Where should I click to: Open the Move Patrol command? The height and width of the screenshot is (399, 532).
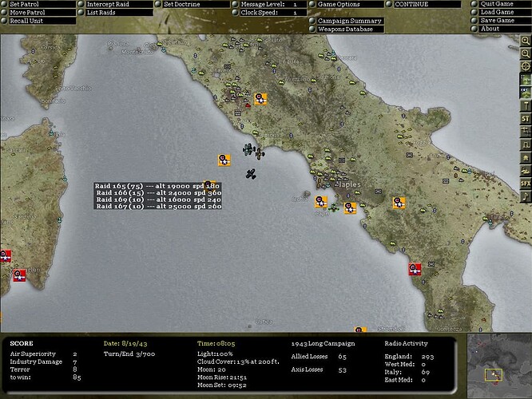coord(38,13)
